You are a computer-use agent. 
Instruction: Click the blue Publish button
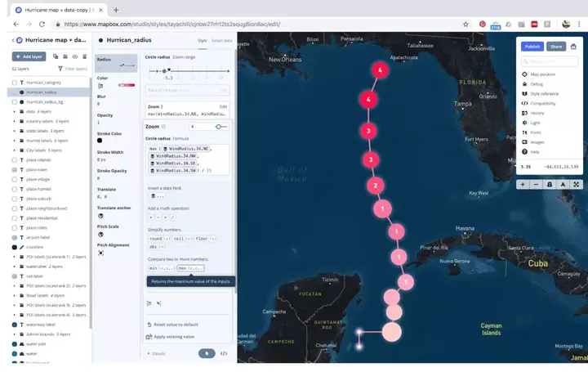532,47
